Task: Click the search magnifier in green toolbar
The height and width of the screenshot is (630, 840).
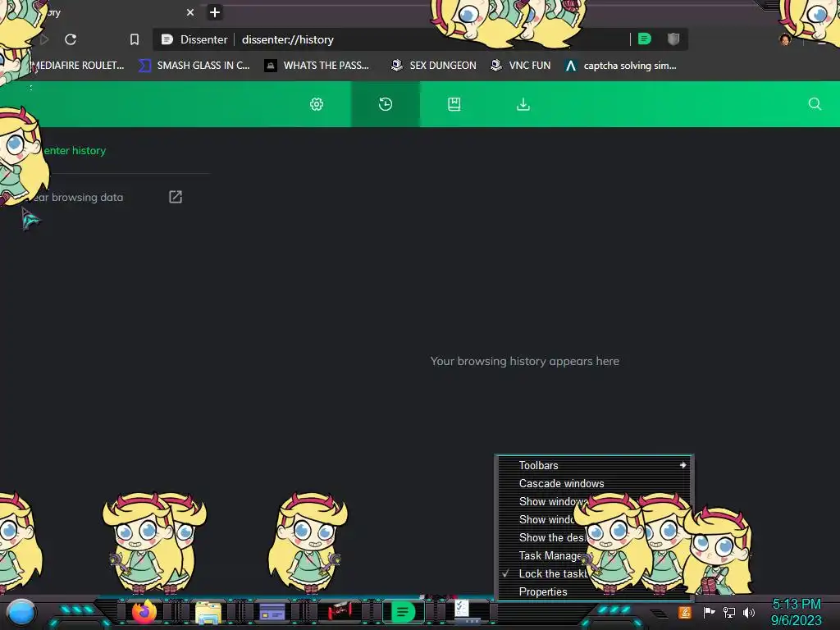Action: coord(815,104)
